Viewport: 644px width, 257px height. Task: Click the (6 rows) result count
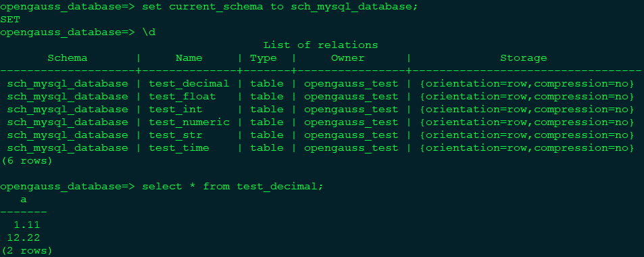(x=27, y=161)
